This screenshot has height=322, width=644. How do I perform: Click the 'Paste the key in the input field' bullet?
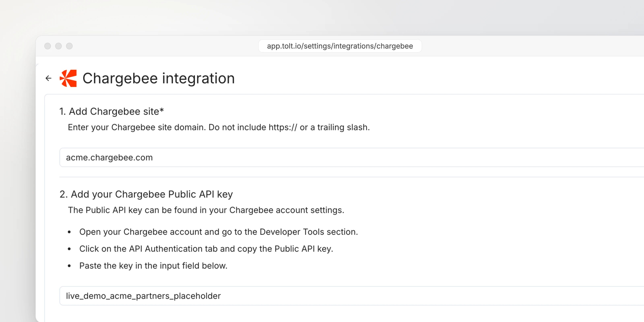click(x=154, y=266)
